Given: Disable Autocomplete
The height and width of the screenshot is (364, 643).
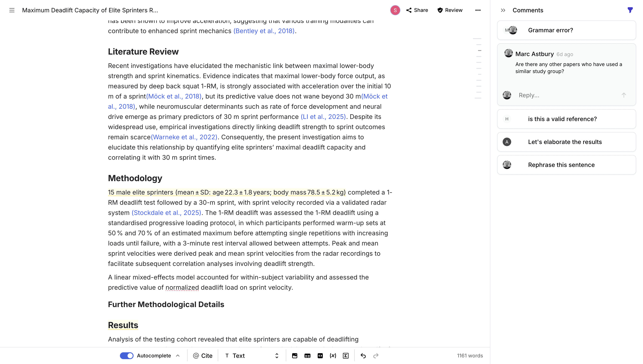Looking at the screenshot, I should (x=127, y=355).
